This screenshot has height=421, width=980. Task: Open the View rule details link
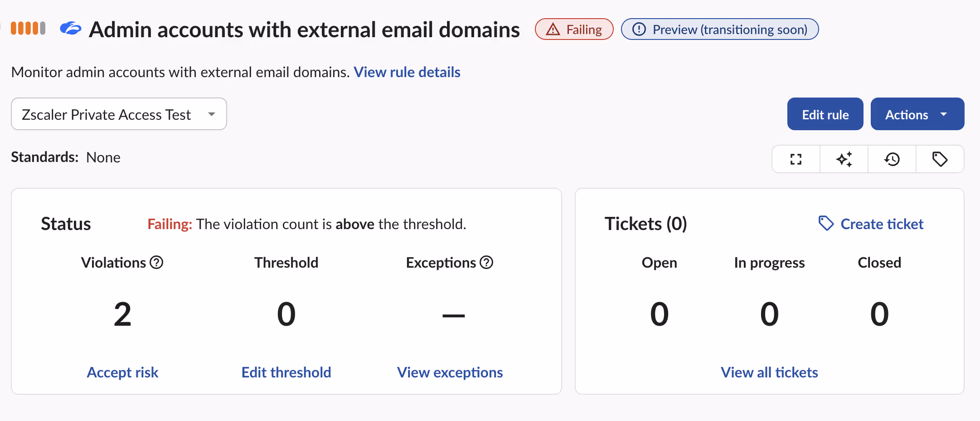[407, 72]
